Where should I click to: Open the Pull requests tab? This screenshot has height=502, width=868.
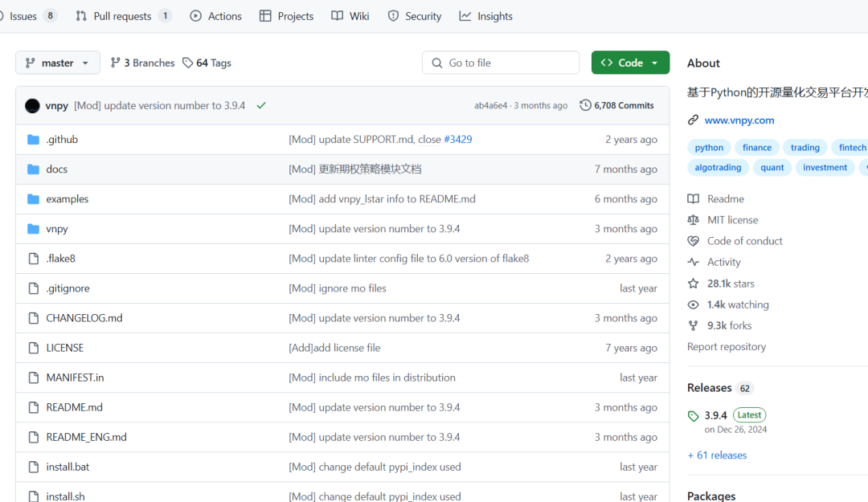[x=124, y=16]
